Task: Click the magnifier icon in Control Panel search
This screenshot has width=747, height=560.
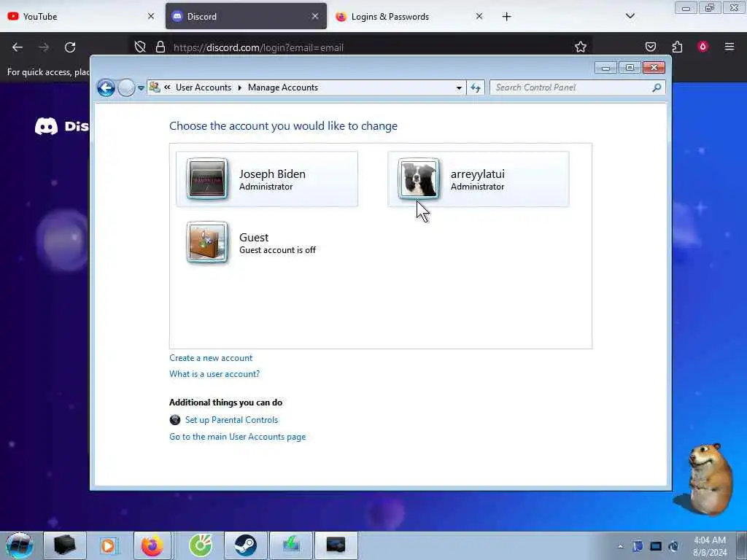Action: (x=657, y=87)
